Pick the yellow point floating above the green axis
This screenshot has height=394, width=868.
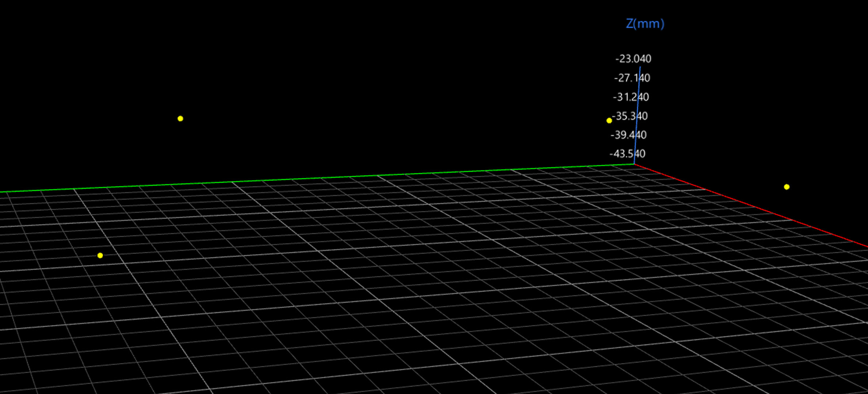(180, 119)
